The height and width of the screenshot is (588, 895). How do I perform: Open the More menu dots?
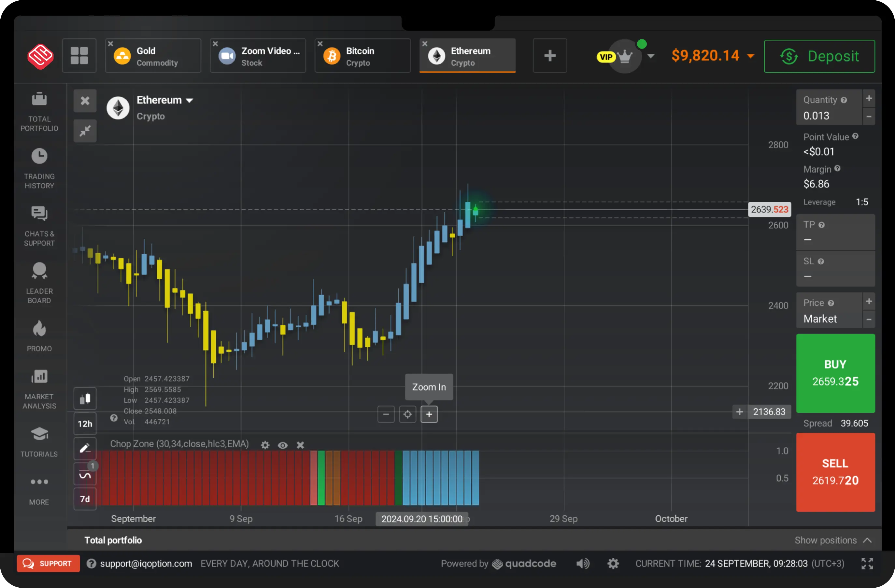pos(39,482)
